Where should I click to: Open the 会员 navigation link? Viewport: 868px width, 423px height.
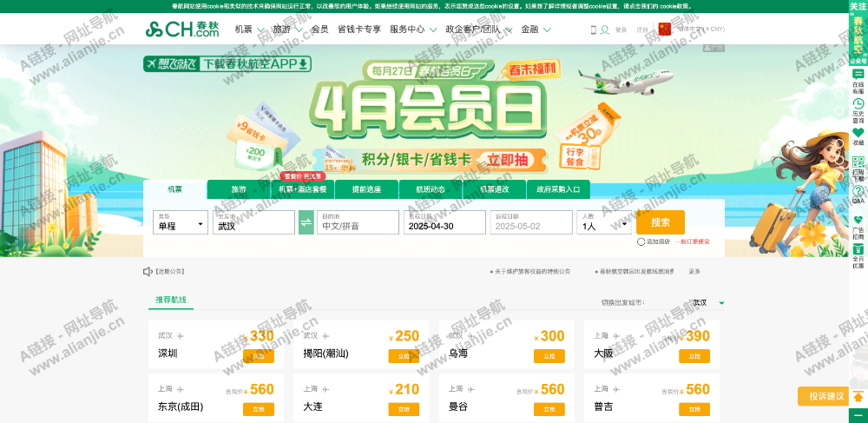[x=319, y=30]
